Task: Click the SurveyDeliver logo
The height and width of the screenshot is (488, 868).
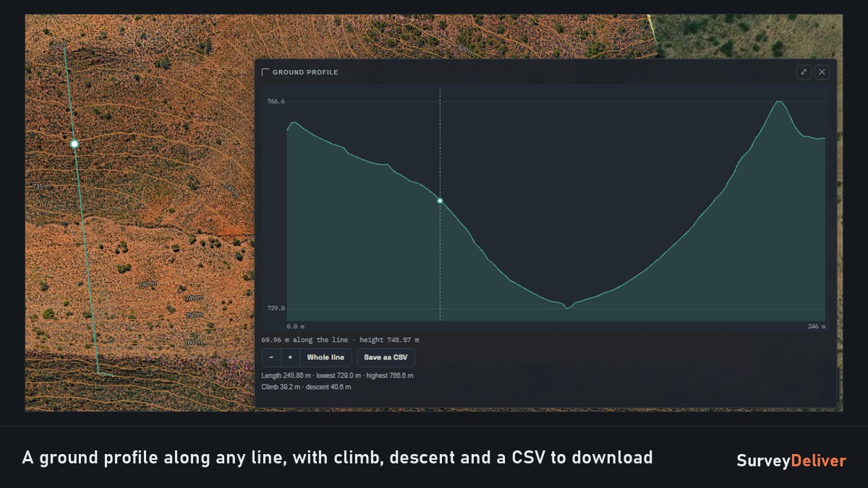Action: click(791, 461)
